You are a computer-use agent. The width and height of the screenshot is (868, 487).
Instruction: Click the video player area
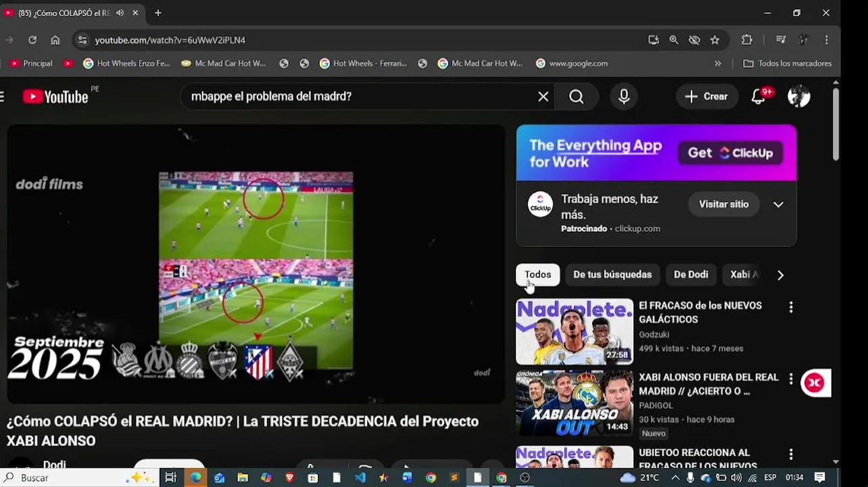click(x=256, y=264)
